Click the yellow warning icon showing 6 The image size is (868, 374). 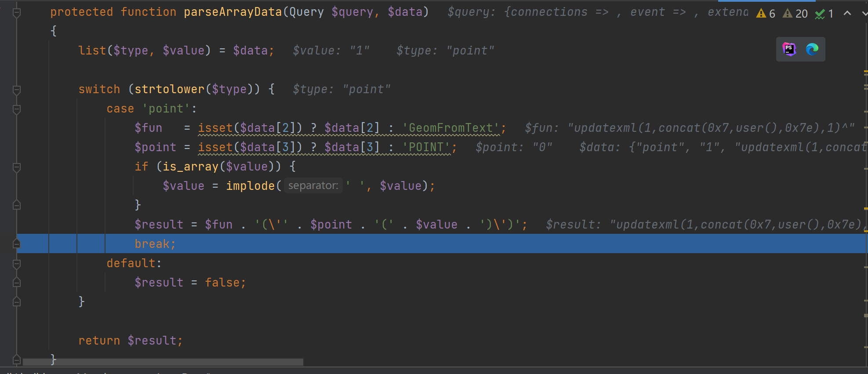[x=765, y=14]
